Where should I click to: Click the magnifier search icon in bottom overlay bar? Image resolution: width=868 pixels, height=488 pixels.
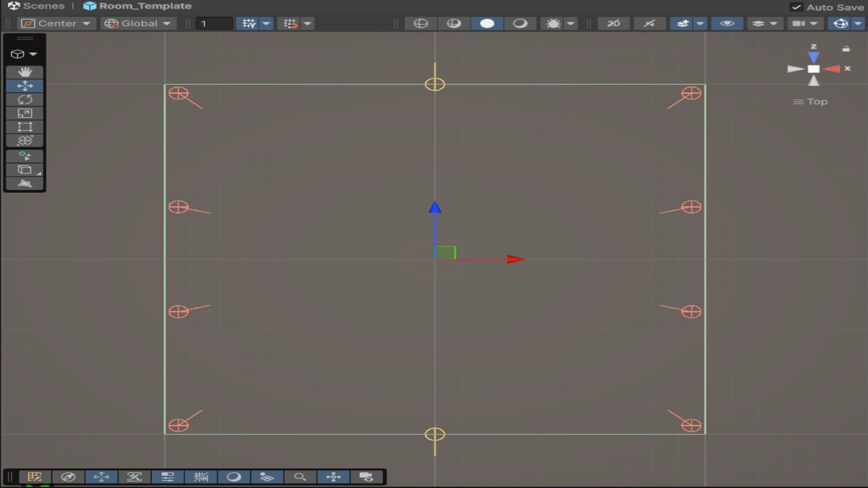(x=300, y=477)
